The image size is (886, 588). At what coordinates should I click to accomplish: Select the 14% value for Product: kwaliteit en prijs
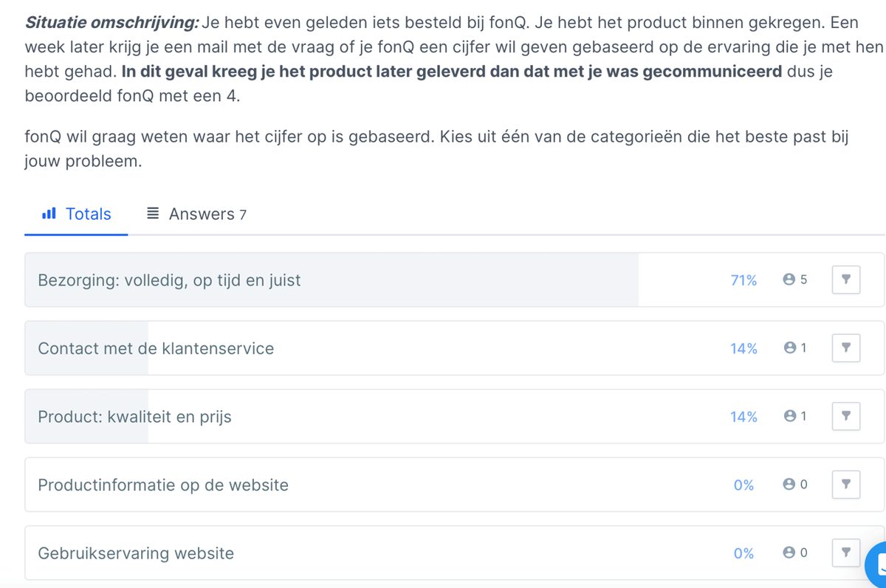pos(744,417)
